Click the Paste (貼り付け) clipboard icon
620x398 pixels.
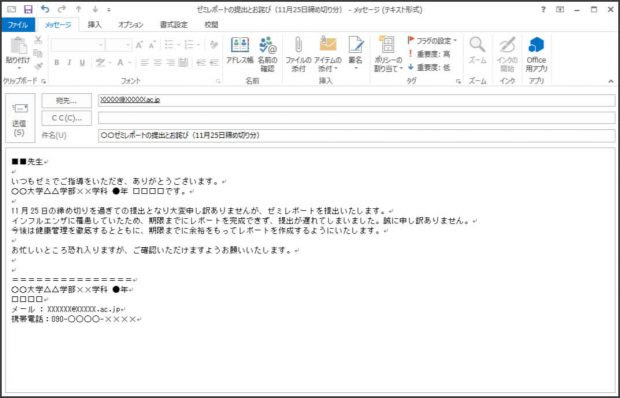[x=18, y=46]
